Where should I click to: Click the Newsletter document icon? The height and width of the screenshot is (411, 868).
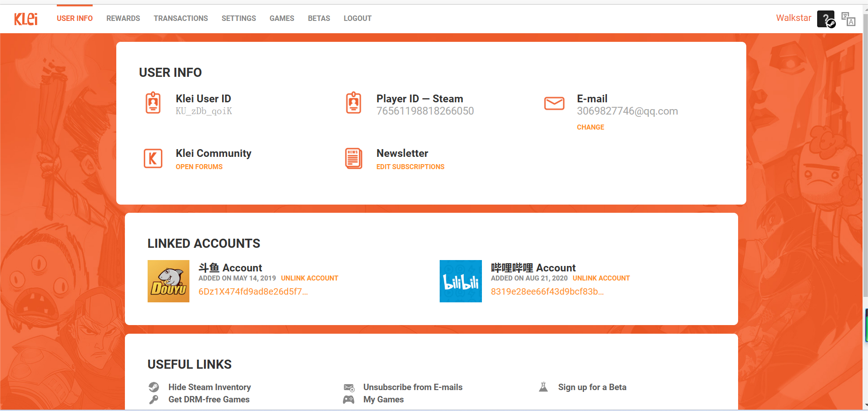tap(353, 158)
